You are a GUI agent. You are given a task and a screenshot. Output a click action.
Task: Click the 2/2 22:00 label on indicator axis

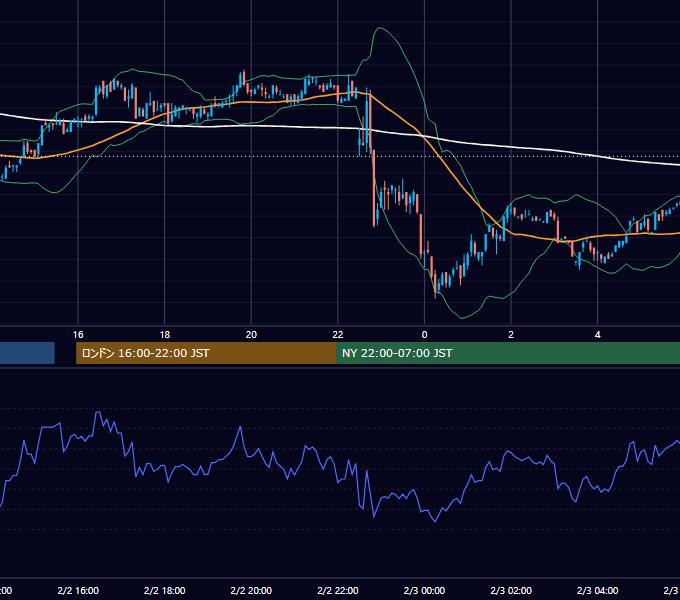[338, 590]
